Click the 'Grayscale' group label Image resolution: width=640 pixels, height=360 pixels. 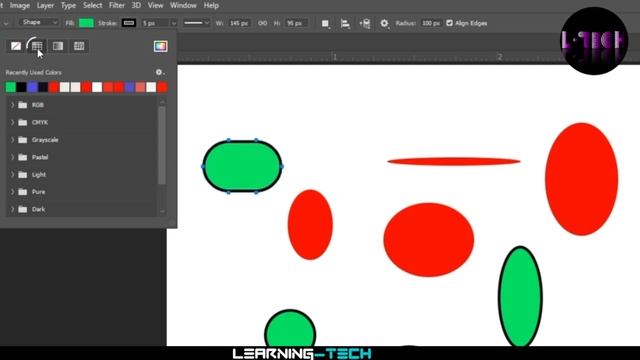[45, 140]
